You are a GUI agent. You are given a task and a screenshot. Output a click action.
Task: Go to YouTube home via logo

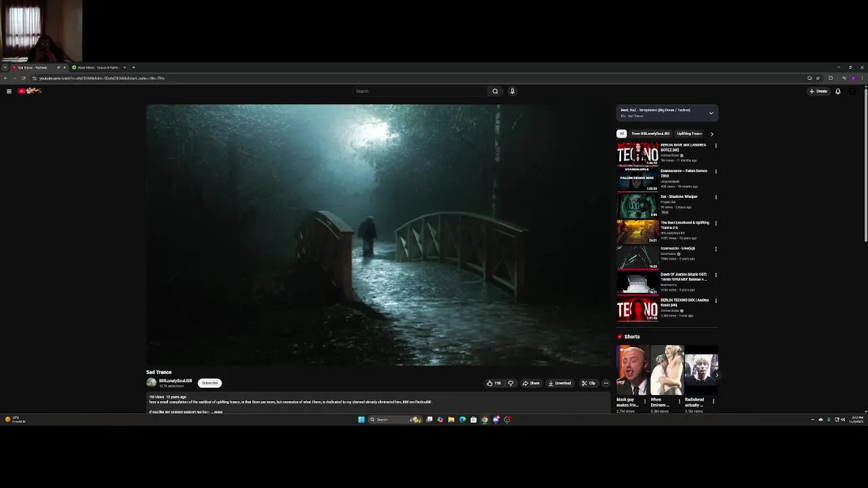(30, 91)
